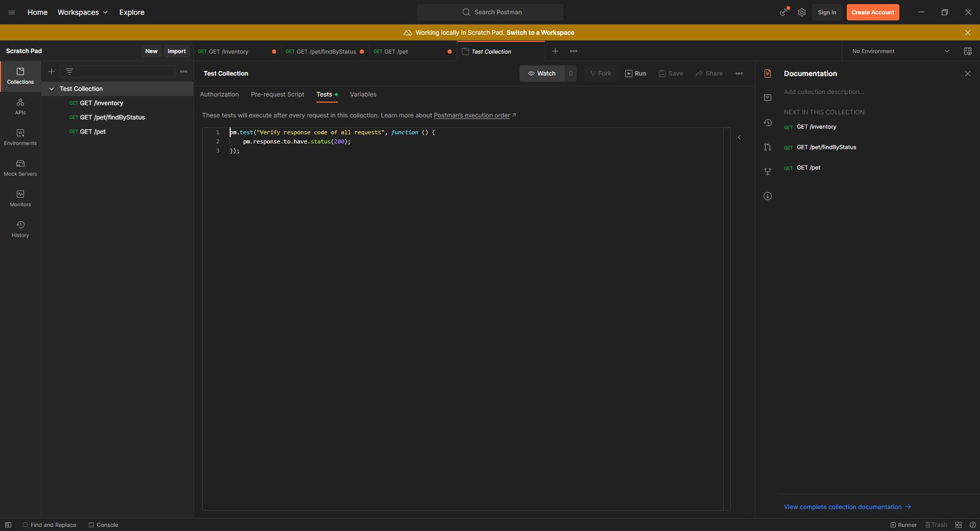Image resolution: width=980 pixels, height=531 pixels.
Task: Open the Comments icon in right sidebar
Action: 768,98
